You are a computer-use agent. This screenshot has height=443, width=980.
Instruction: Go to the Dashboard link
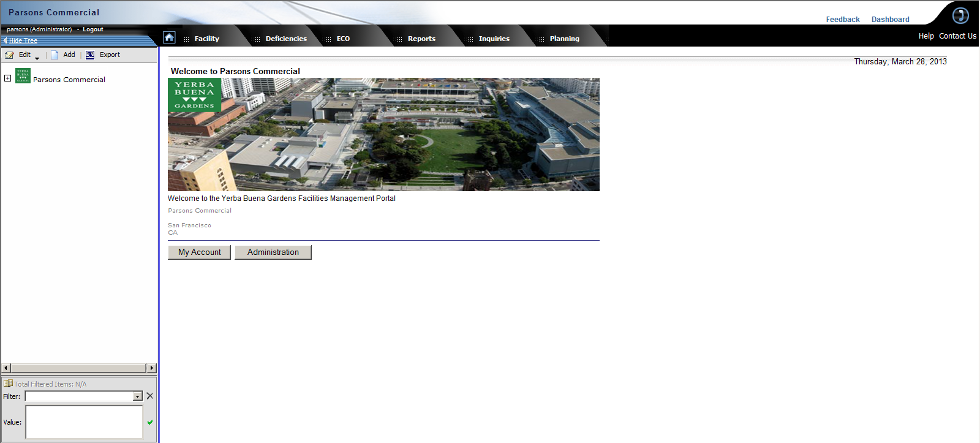(890, 20)
